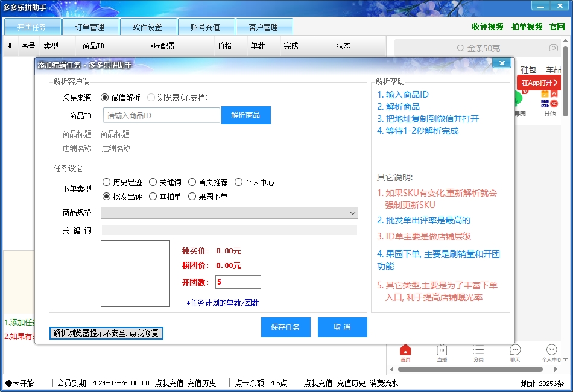Click the down arrow of the vertical scrollbar

565,359
